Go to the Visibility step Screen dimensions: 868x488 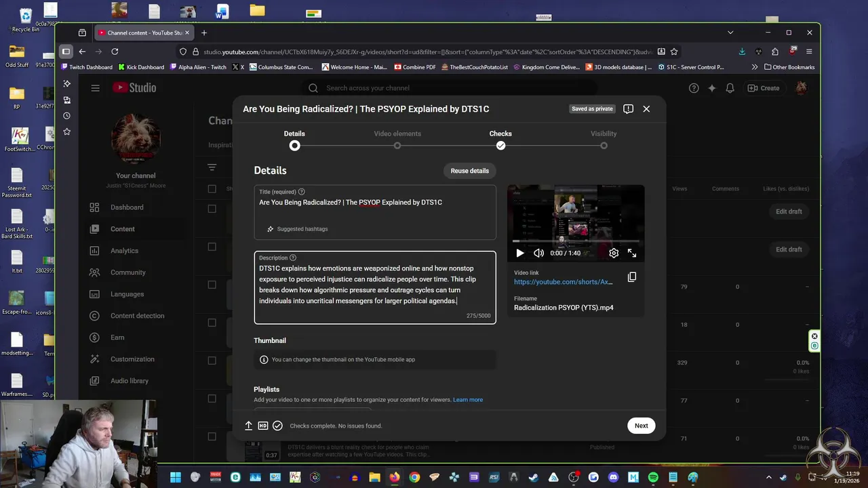pos(604,140)
